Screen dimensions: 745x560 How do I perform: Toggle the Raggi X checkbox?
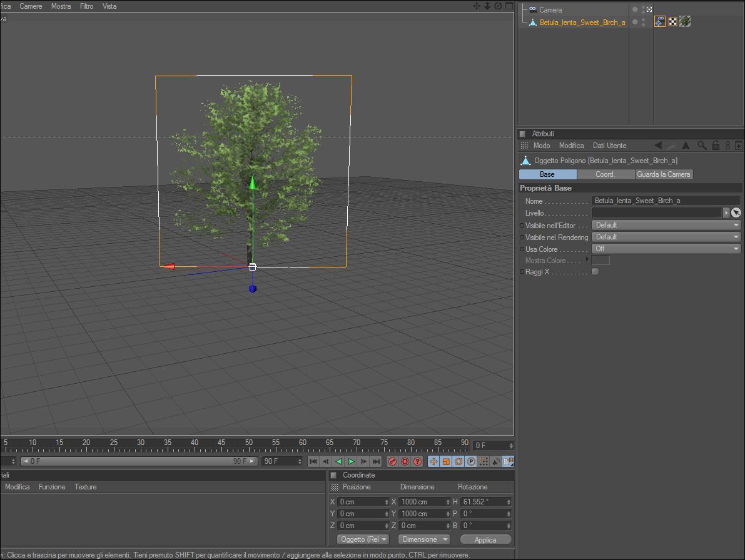click(x=595, y=272)
